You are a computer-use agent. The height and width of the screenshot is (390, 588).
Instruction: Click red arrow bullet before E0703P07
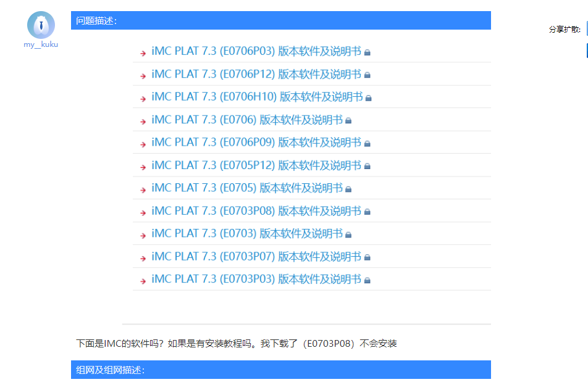pyautogui.click(x=143, y=259)
